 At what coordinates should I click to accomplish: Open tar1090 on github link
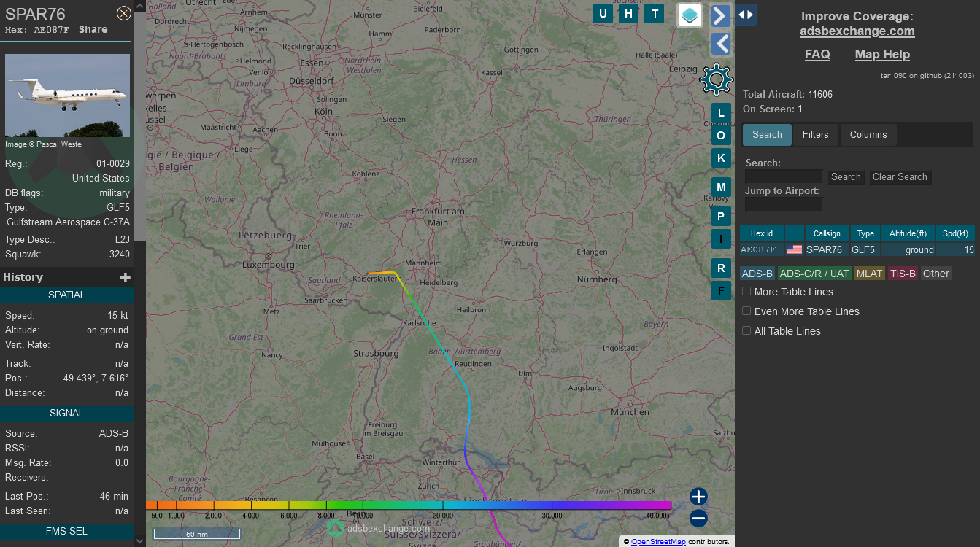pos(927,75)
